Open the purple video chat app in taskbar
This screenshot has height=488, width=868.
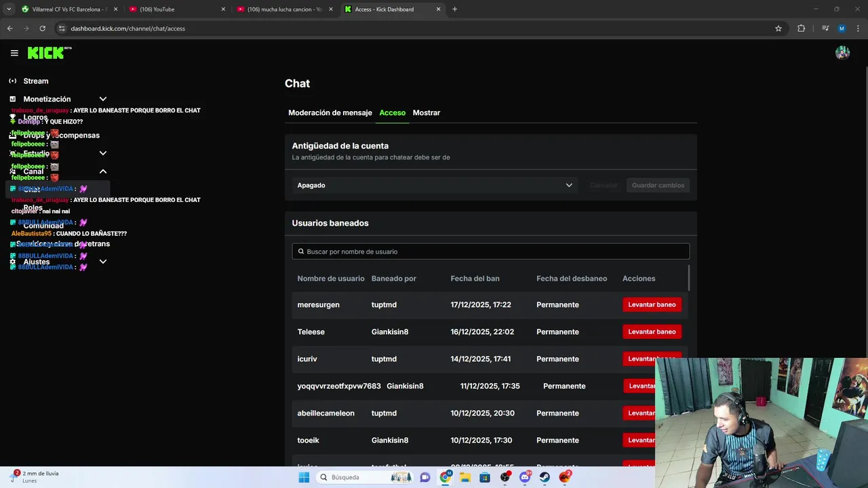click(425, 477)
